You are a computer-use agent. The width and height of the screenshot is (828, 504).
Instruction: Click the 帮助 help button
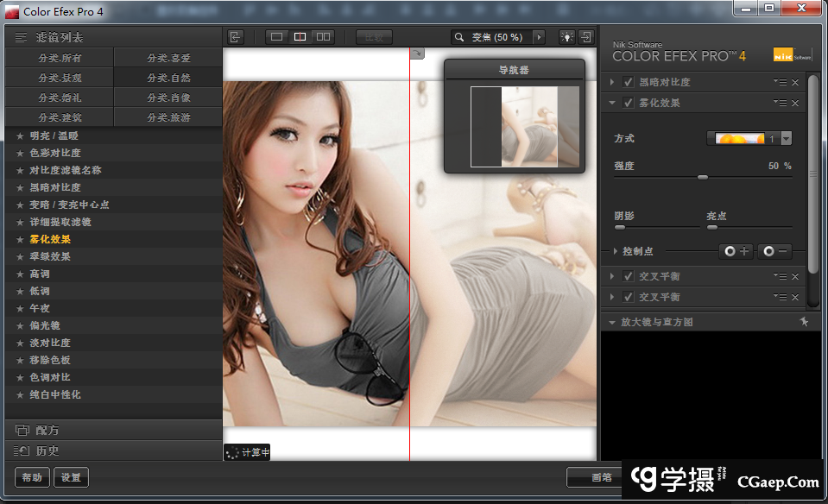point(32,477)
